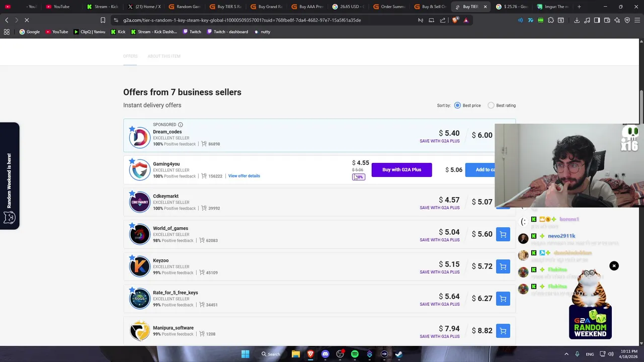Image resolution: width=644 pixels, height=362 pixels.
Task: Open the downloads icon in browser toolbar
Action: [577, 20]
